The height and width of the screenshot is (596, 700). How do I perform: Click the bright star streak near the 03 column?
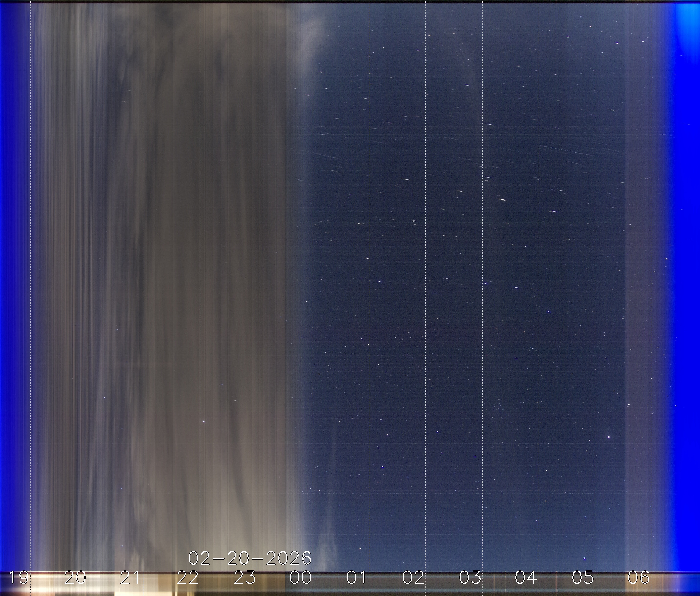pyautogui.click(x=503, y=200)
